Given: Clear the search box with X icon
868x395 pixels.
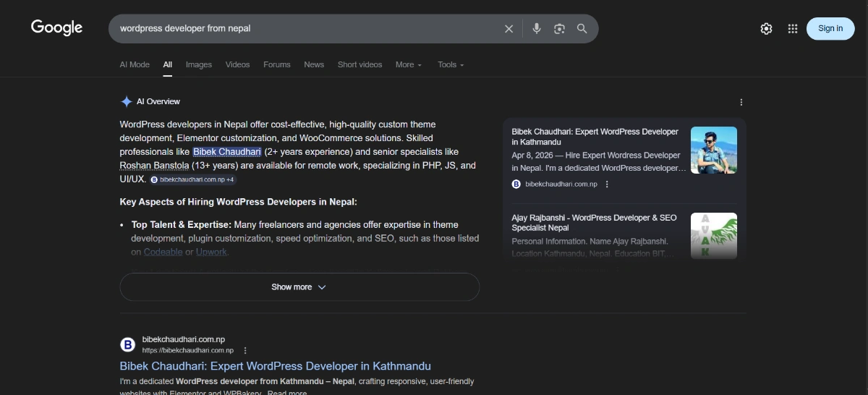Looking at the screenshot, I should pyautogui.click(x=509, y=28).
